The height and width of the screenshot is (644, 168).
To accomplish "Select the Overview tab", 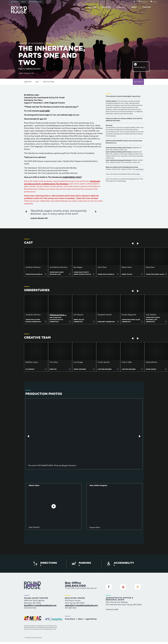I will (28, 82).
